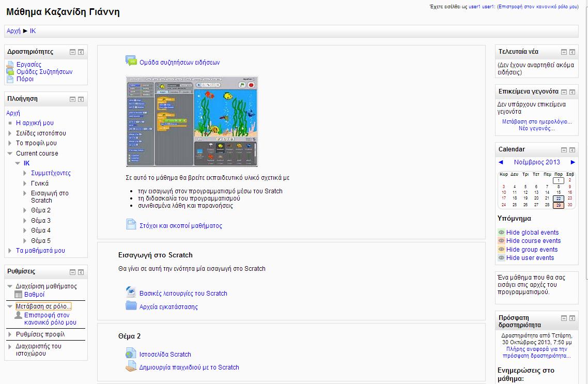Go to next month in calendar
The image size is (588, 384).
(572, 162)
